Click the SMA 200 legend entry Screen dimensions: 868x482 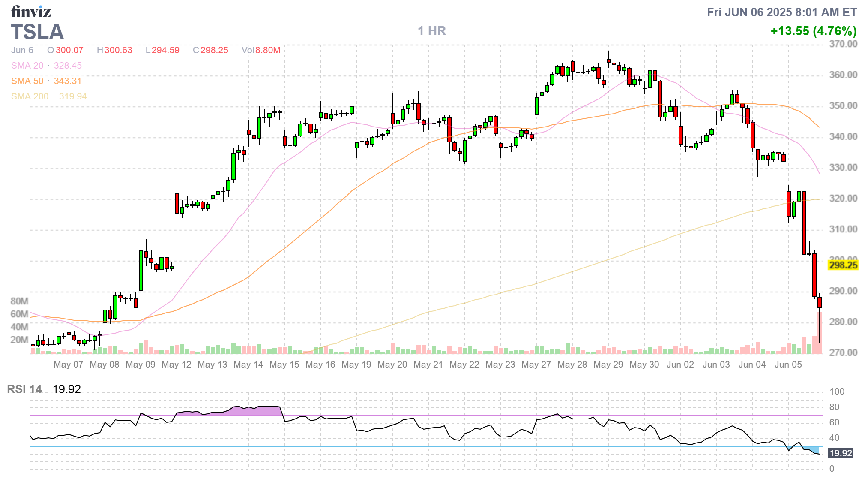[49, 96]
